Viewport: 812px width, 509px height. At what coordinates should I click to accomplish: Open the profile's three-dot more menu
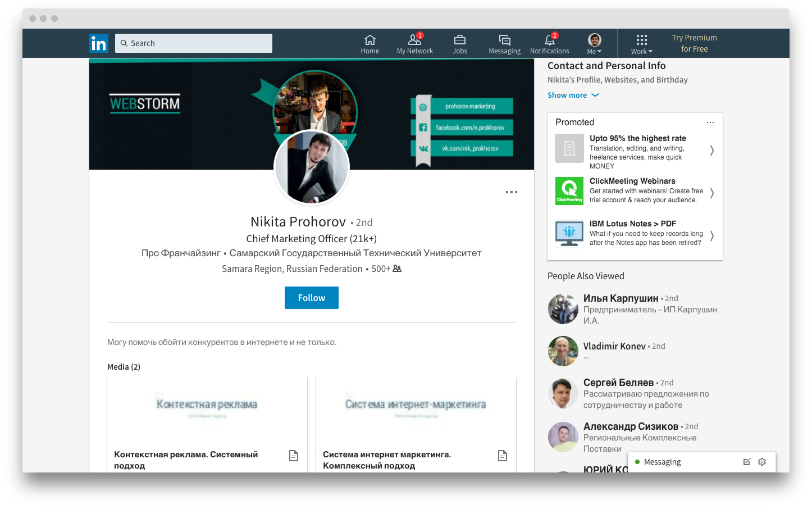click(x=512, y=192)
